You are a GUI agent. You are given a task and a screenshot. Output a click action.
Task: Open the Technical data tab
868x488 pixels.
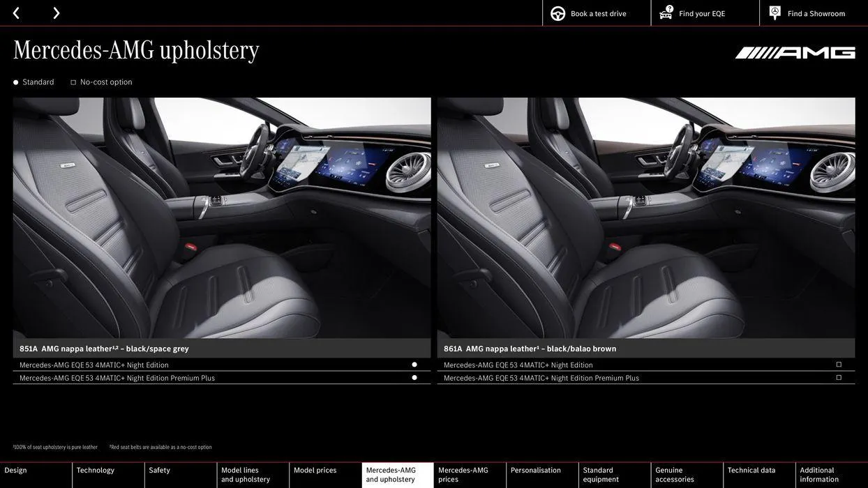760,475
